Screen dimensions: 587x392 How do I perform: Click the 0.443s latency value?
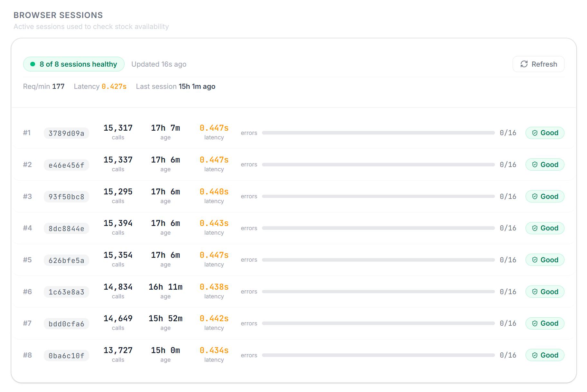click(x=214, y=223)
